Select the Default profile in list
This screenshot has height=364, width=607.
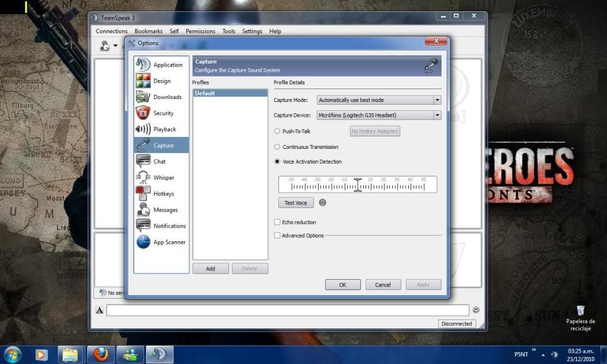230,93
